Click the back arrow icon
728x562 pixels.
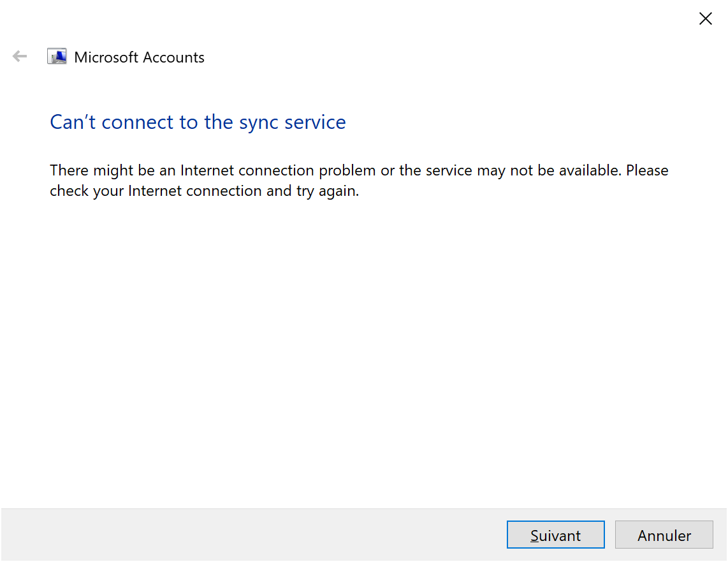20,57
